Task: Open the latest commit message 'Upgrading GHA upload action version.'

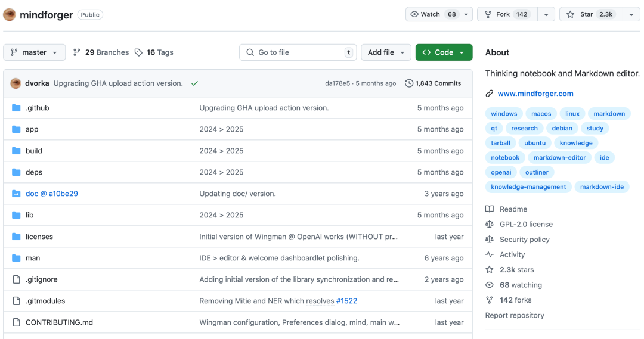Action: coord(118,83)
